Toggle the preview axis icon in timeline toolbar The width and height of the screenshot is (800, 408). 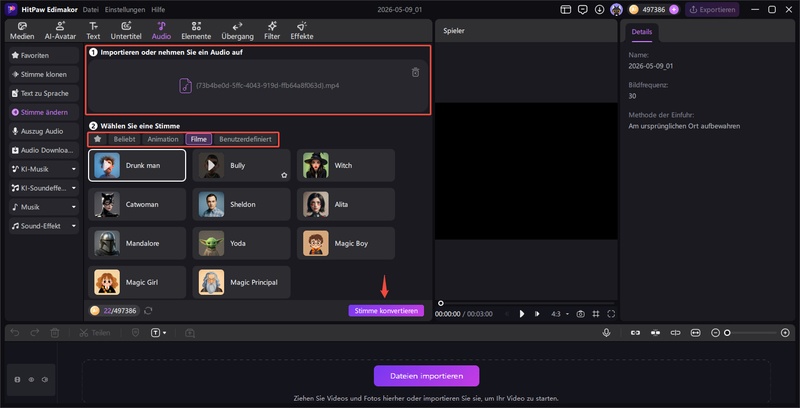676,333
